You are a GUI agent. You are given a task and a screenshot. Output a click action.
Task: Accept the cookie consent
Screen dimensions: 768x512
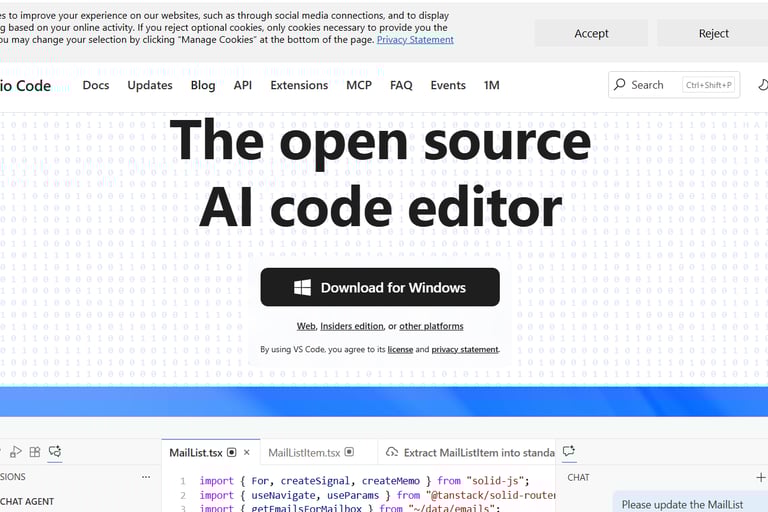coord(591,33)
